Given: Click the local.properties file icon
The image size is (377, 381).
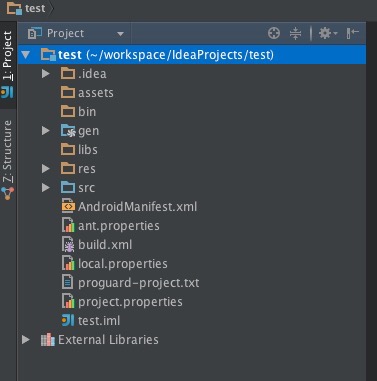Looking at the screenshot, I should [68, 263].
